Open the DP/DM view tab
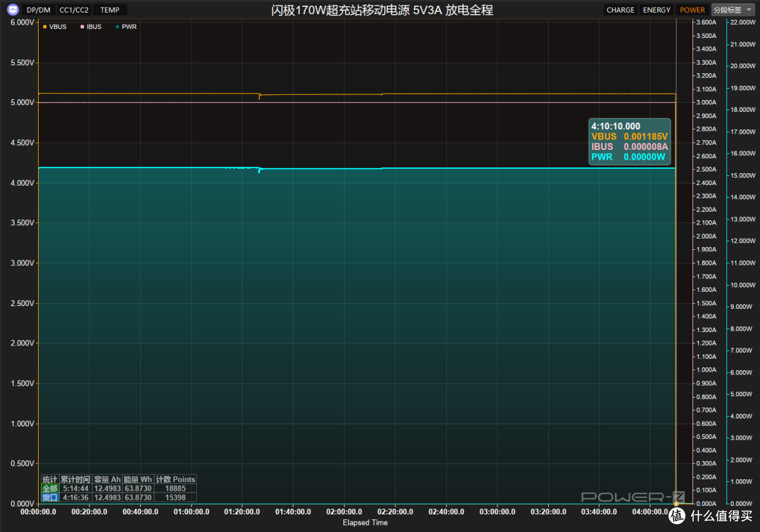760x532 pixels. click(x=38, y=10)
